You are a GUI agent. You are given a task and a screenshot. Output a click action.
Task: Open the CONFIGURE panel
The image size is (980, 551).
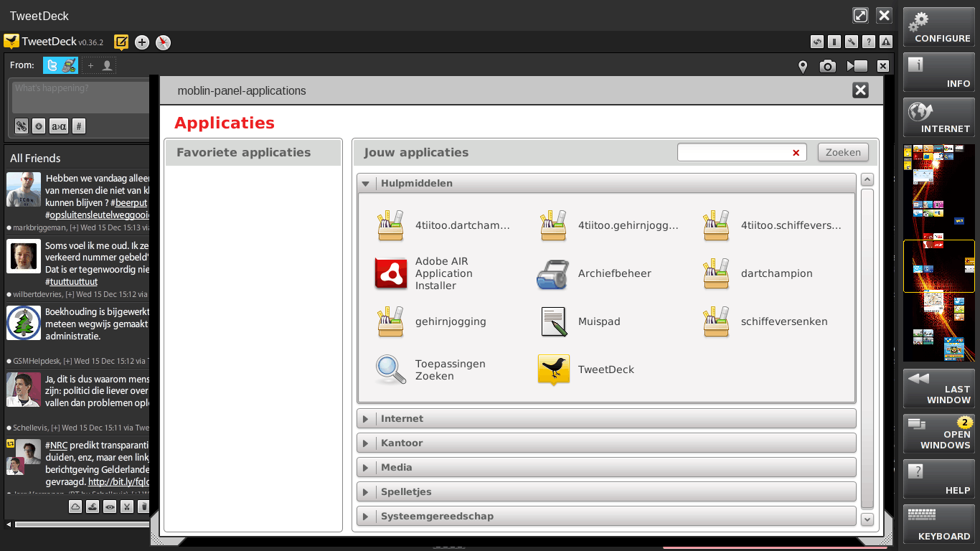(x=939, y=27)
